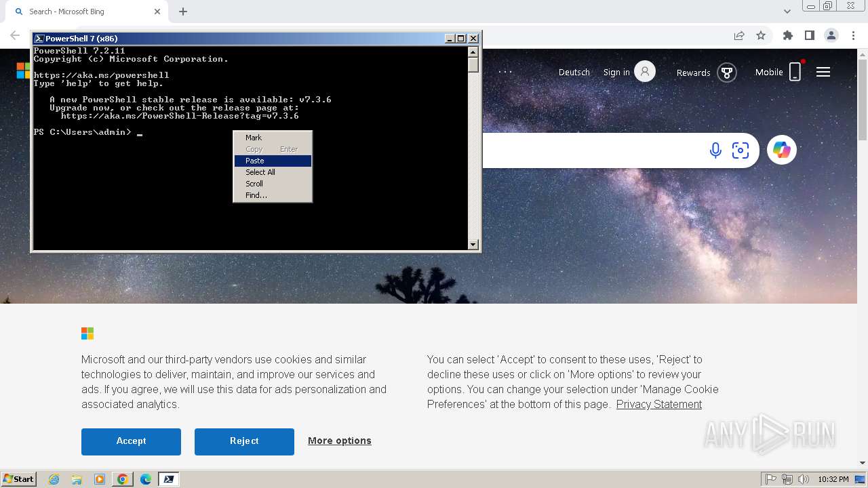Launch Internet Explorer from taskbar
This screenshot has height=488, width=868.
coord(54,479)
